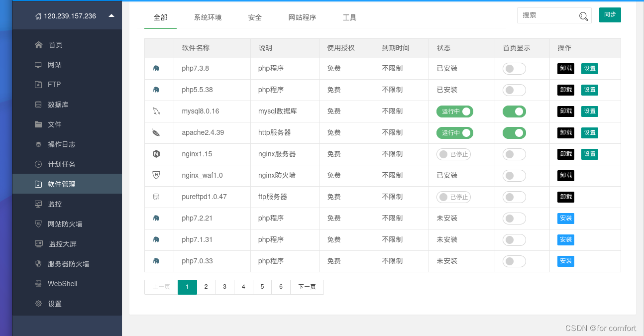Screen dimensions: 644x336
Task: Collapse the 120.239.157.236 server dropdown
Action: tap(111, 15)
